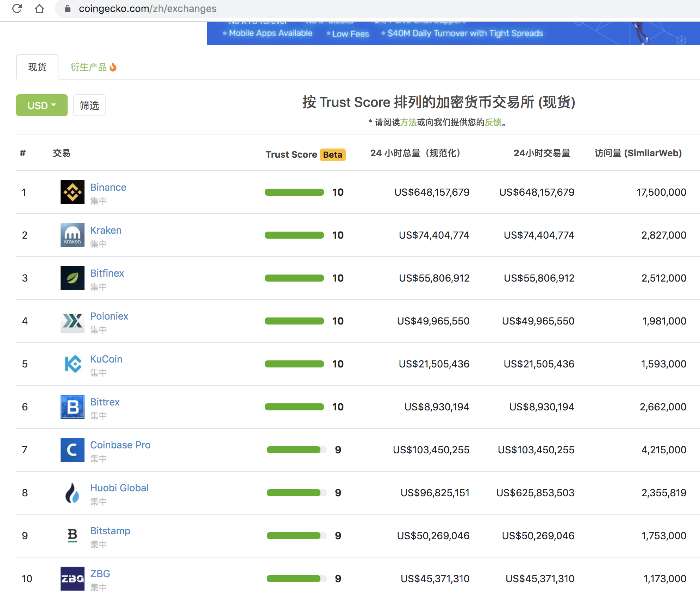Switch to the 现货 spot tab
This screenshot has height=592, width=700.
pos(37,67)
